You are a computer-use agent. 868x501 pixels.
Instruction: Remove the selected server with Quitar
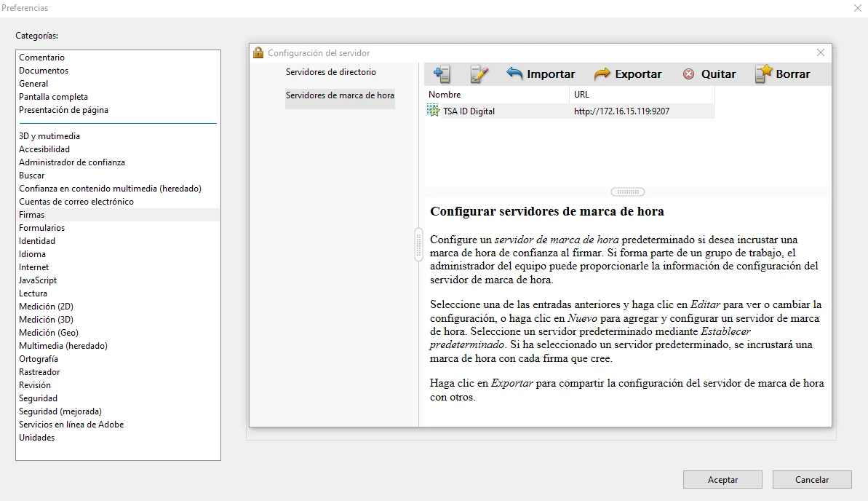(709, 74)
